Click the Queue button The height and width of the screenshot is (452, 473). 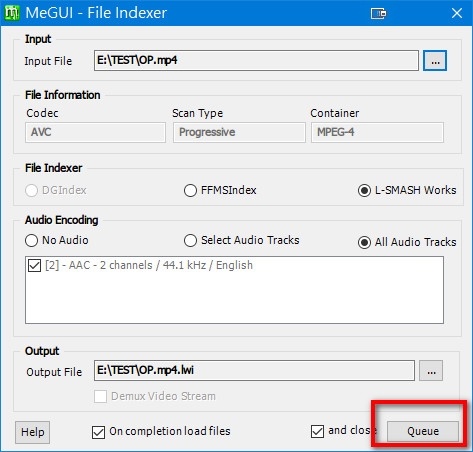[x=423, y=431]
